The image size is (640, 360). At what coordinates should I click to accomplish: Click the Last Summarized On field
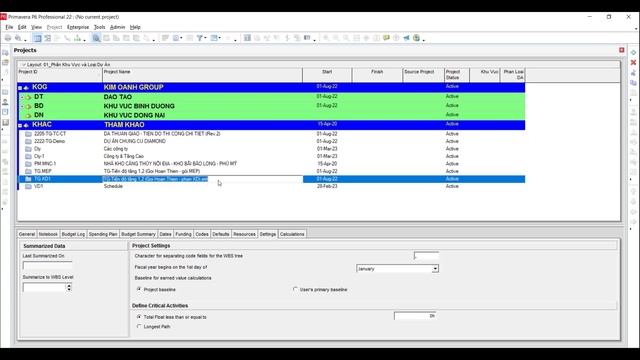point(47,265)
